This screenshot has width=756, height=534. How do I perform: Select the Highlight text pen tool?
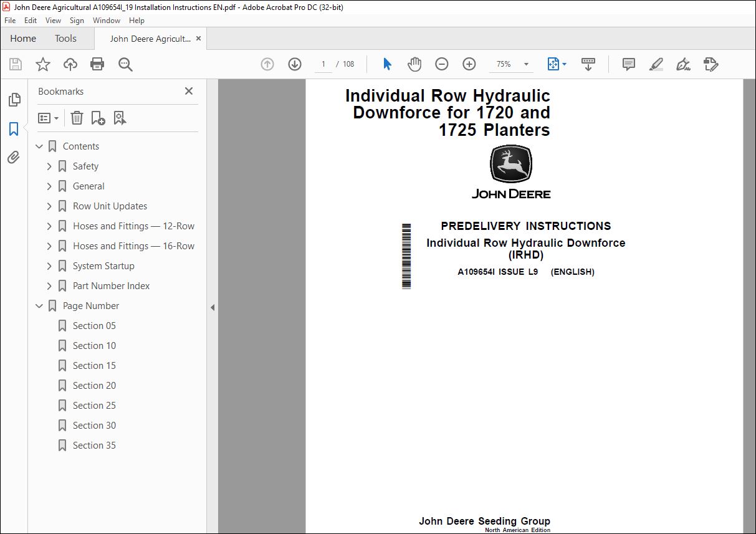(x=656, y=64)
